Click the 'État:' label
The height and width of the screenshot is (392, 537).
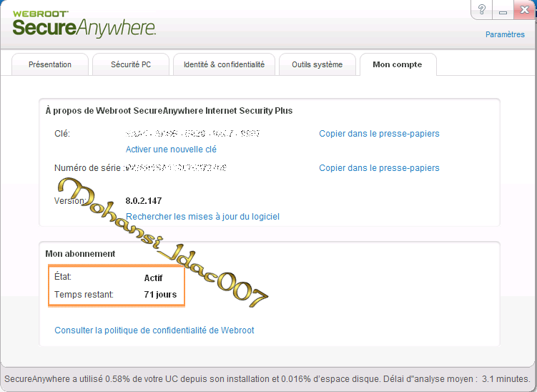[63, 277]
